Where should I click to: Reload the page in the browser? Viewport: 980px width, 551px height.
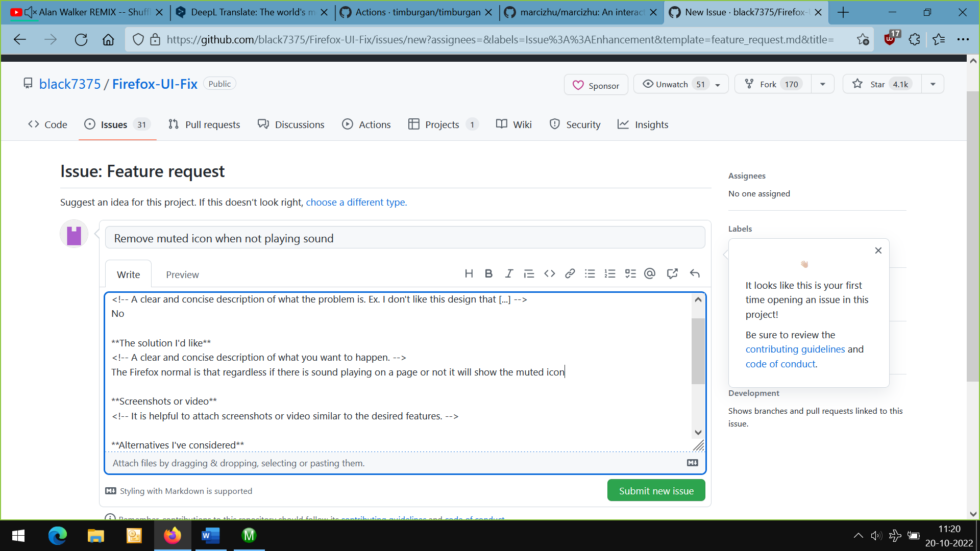[x=81, y=40]
